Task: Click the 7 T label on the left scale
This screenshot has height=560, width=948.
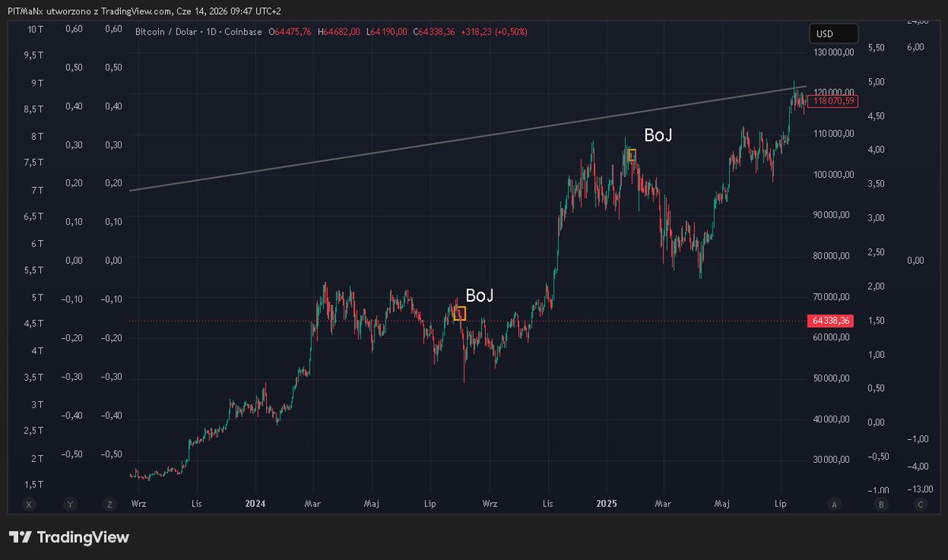Action: (x=37, y=190)
